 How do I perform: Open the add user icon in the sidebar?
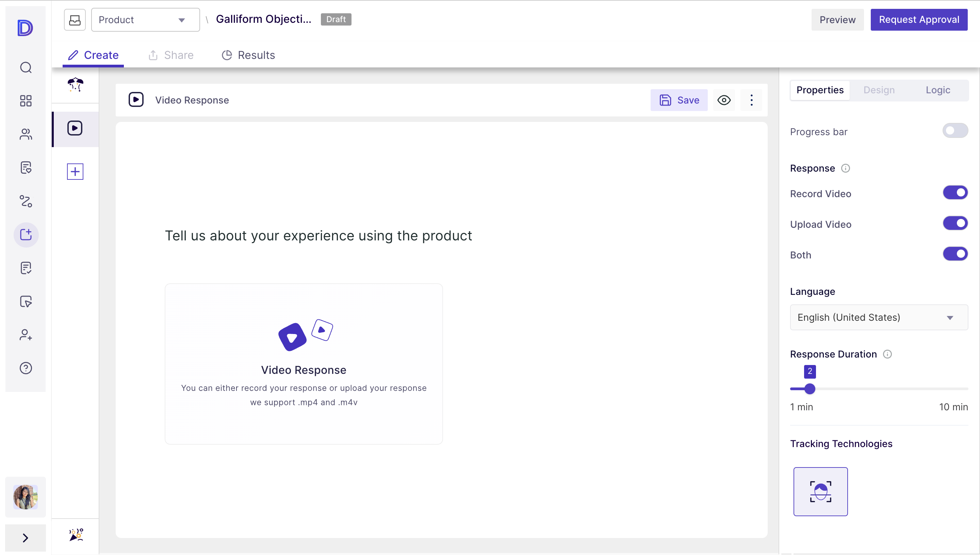(26, 335)
